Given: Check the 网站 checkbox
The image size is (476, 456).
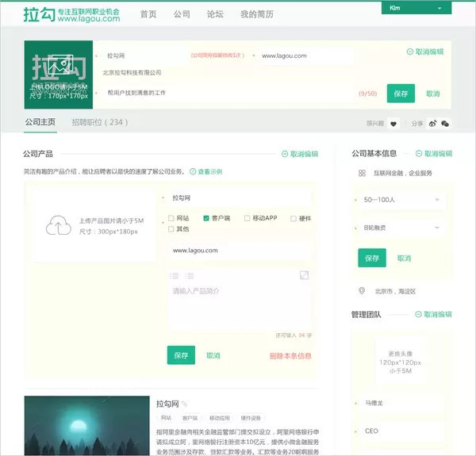Looking at the screenshot, I should tap(171, 218).
